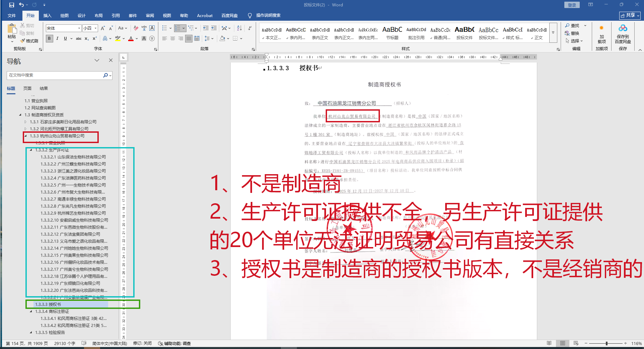Open the 视图 ribbon tab
This screenshot has height=349, width=644.
click(x=167, y=16)
